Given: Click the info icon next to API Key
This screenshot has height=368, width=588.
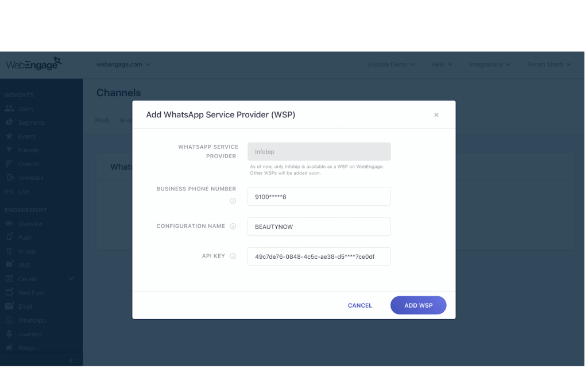Looking at the screenshot, I should tap(233, 256).
